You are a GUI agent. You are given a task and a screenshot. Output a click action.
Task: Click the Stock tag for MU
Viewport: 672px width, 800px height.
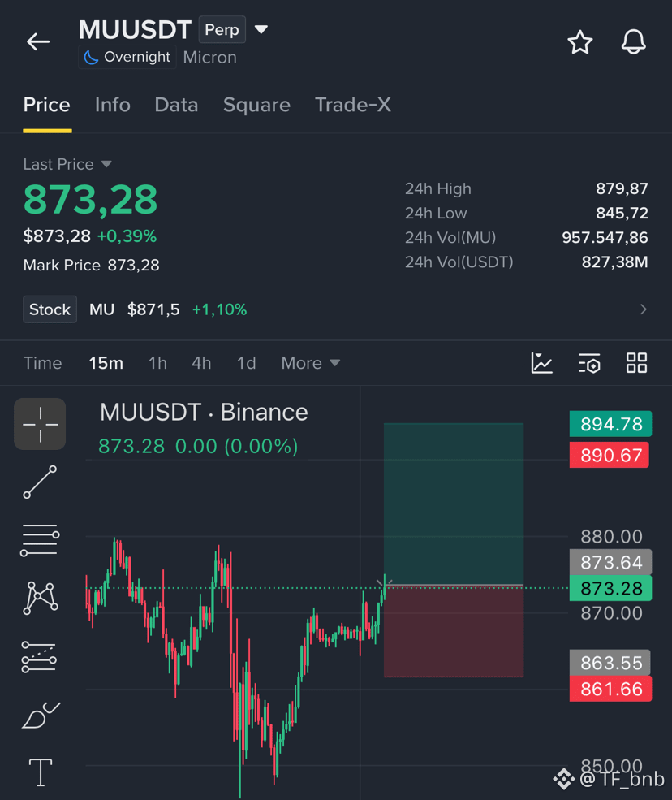[50, 309]
